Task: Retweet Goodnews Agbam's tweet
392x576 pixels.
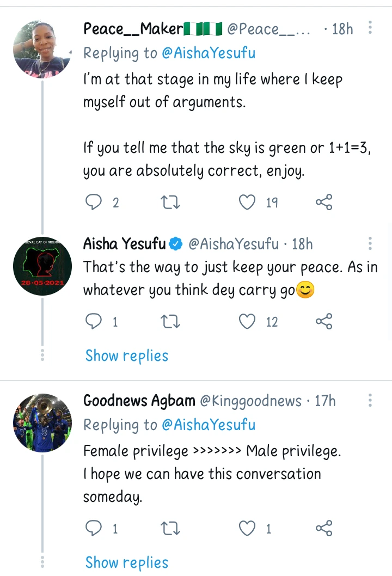Action: tap(170, 528)
